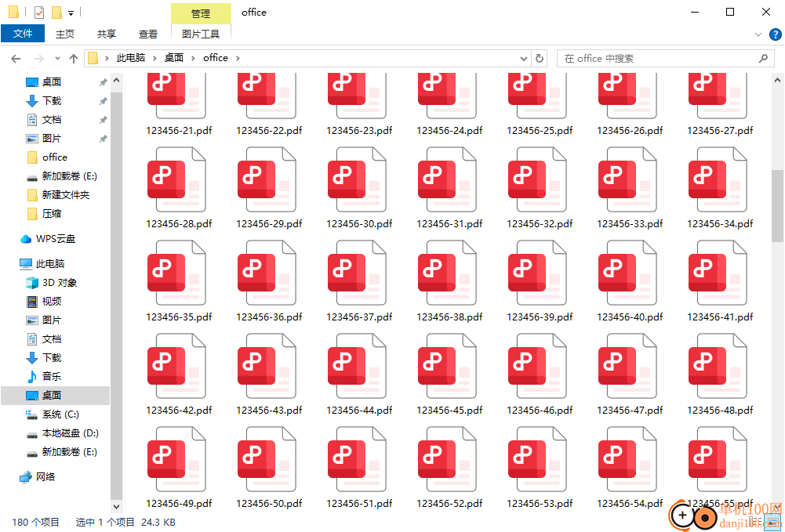785x532 pixels.
Task: Open the Customize Quick Access Toolbar dropdown
Action: point(71,13)
